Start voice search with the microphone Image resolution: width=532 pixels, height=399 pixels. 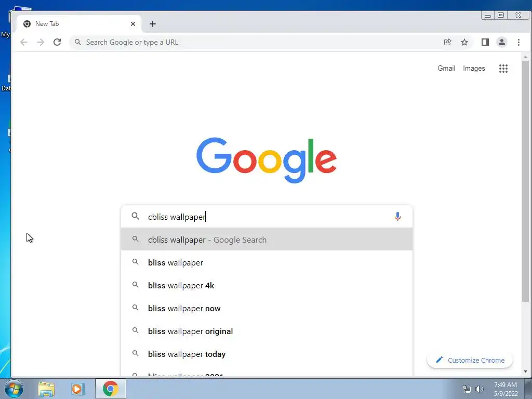397,217
